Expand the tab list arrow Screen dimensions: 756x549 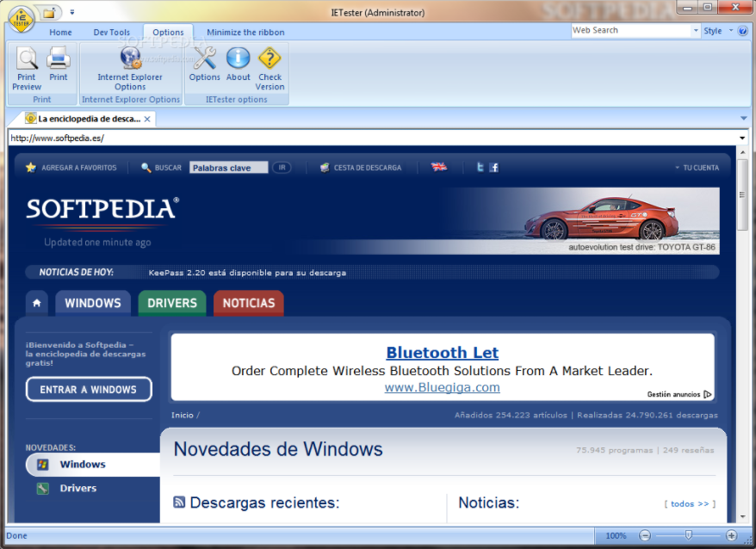(x=743, y=118)
